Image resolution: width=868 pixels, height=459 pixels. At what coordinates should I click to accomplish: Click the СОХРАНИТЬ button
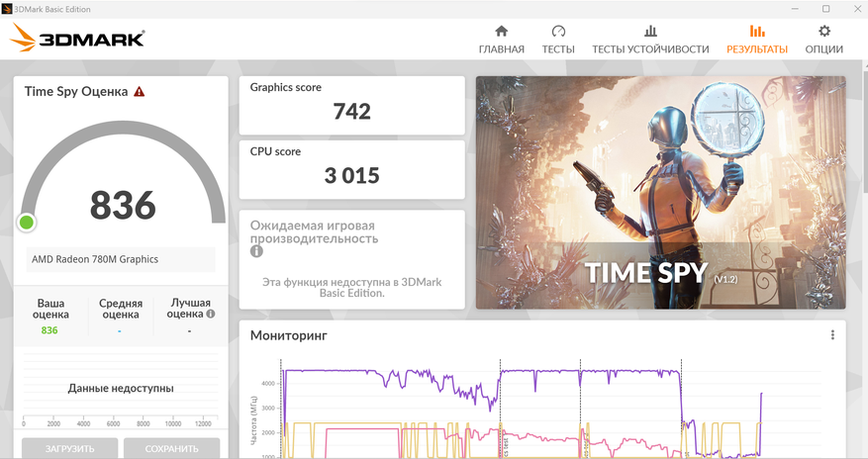tap(171, 448)
